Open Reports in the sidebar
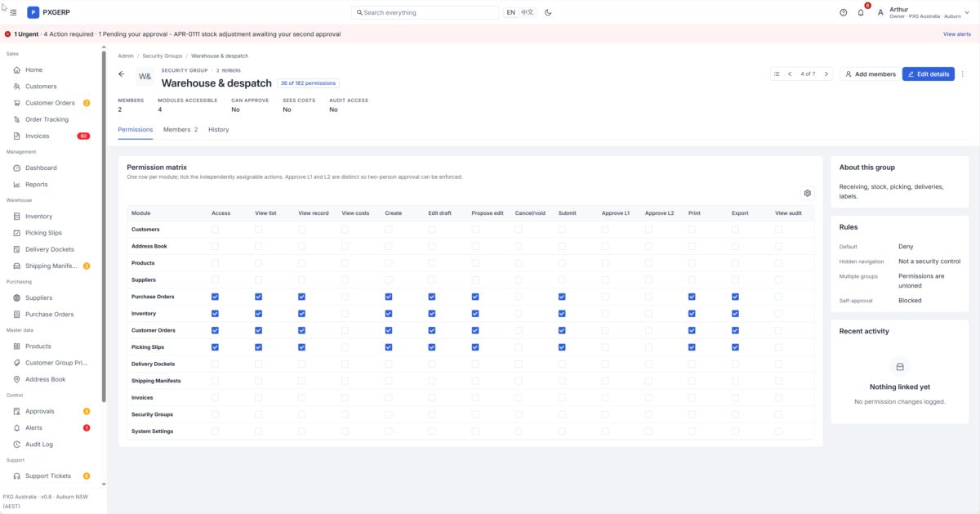The width and height of the screenshot is (980, 514). tap(51, 185)
